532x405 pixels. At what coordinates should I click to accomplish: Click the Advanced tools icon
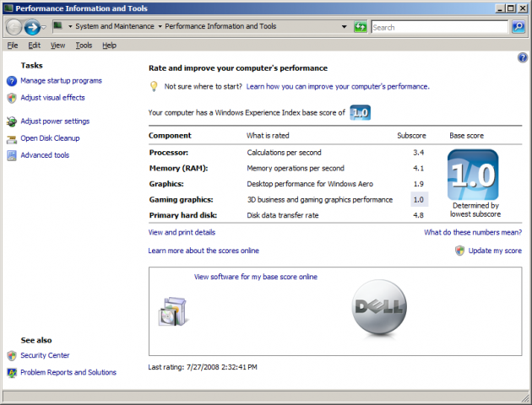(x=12, y=155)
